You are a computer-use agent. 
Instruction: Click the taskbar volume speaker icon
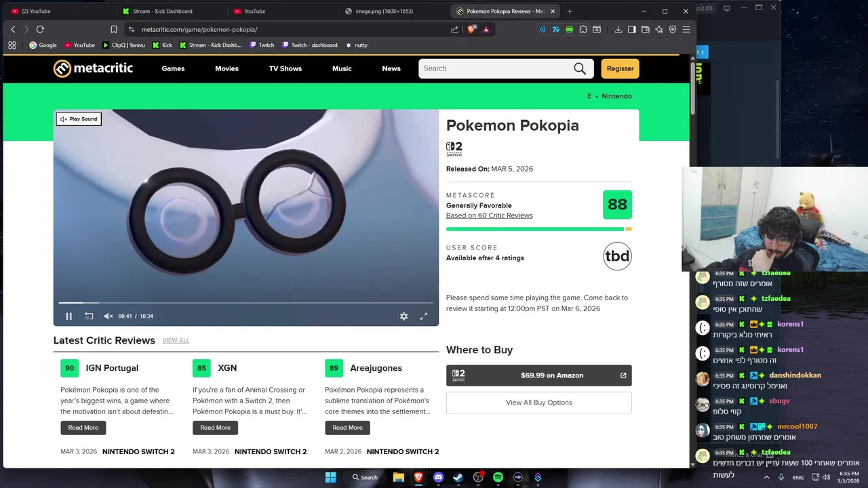826,477
